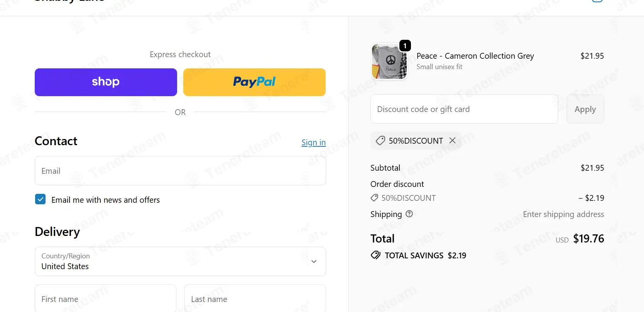The width and height of the screenshot is (644, 312).
Task: Focus the Email input field
Action: tap(180, 171)
